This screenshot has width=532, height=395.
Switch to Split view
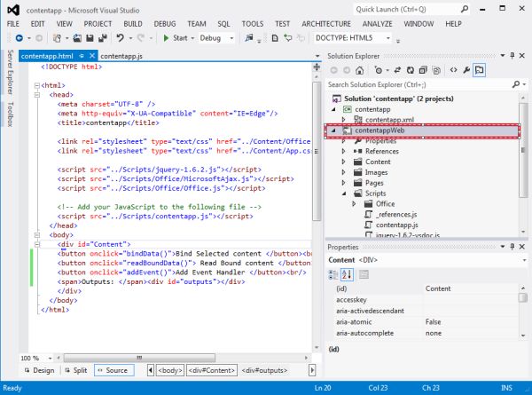point(76,370)
